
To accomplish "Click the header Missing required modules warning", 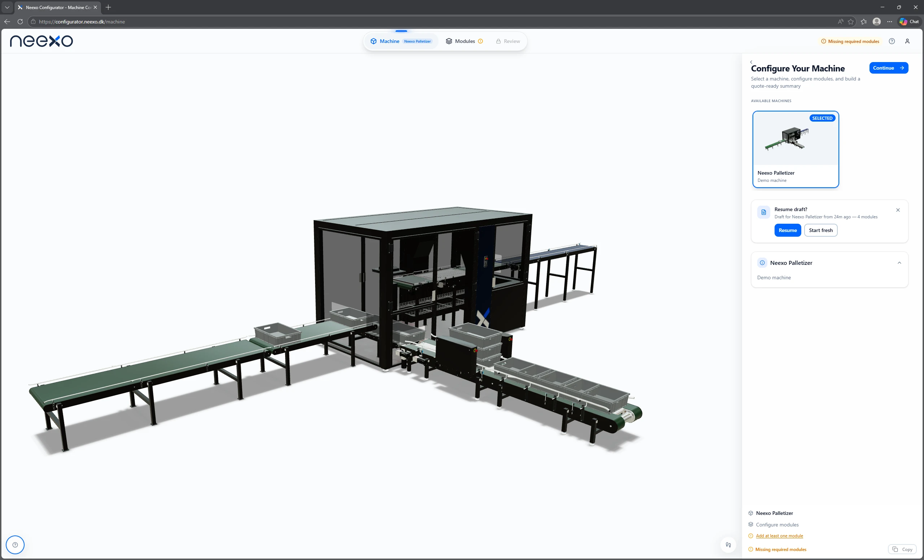I will pos(850,41).
